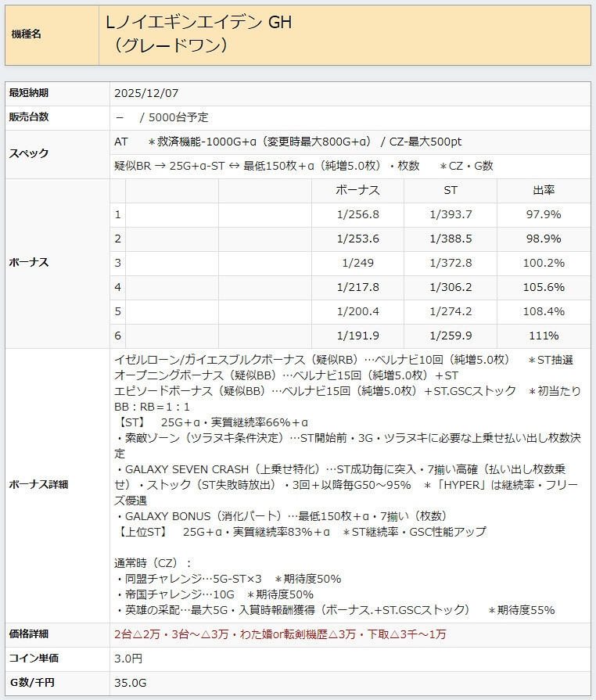The image size is (596, 700).
Task: Click setting number 6 in bonus table
Action: click(x=118, y=336)
